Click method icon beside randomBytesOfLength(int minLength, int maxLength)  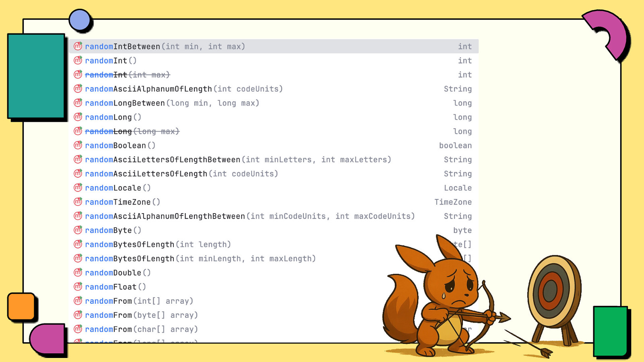point(78,258)
